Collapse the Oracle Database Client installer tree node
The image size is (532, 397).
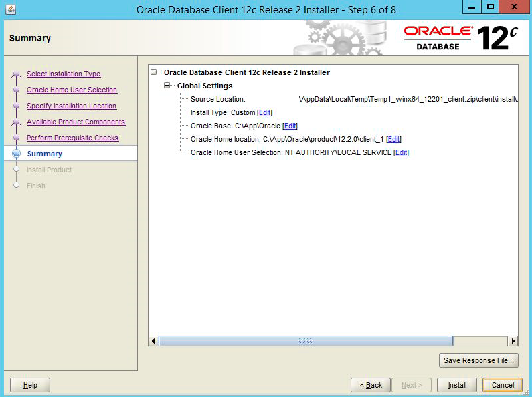pyautogui.click(x=155, y=72)
